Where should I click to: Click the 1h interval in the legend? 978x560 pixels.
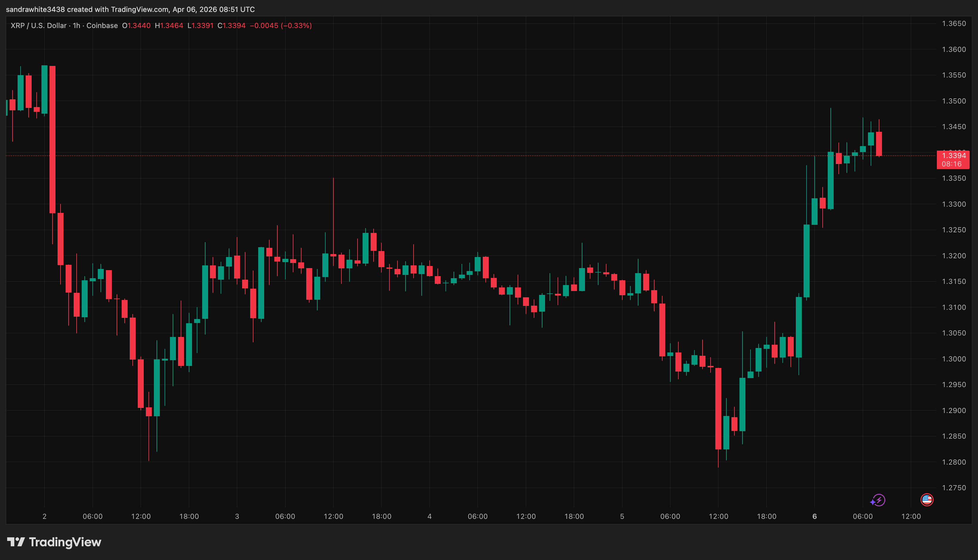click(x=75, y=25)
